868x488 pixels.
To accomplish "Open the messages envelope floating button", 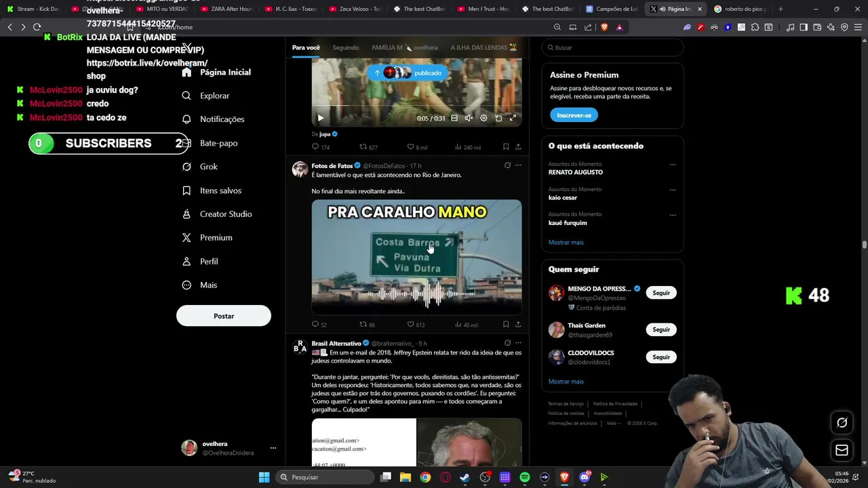I will [x=842, y=450].
